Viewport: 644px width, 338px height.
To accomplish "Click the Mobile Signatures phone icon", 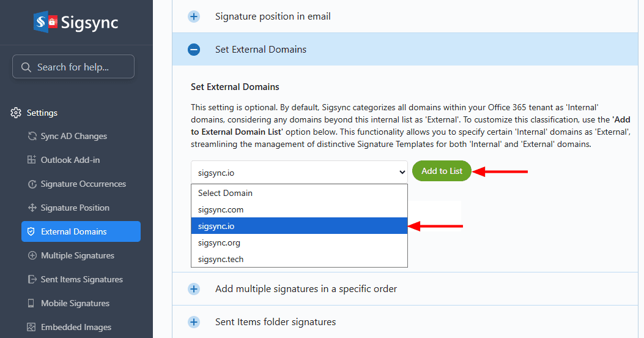I will 32,303.
